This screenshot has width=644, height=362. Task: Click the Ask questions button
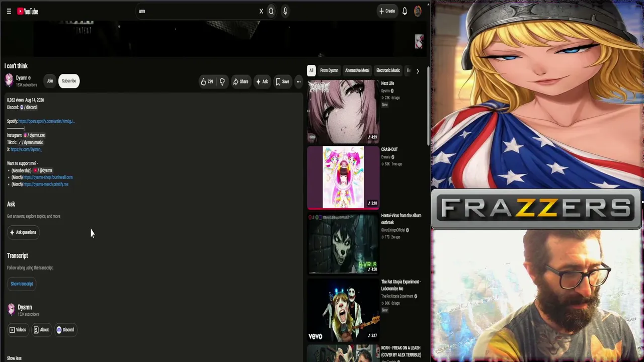pos(23,232)
